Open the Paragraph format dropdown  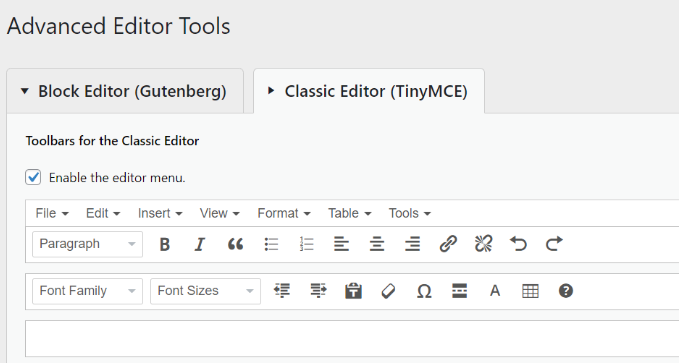pos(87,244)
